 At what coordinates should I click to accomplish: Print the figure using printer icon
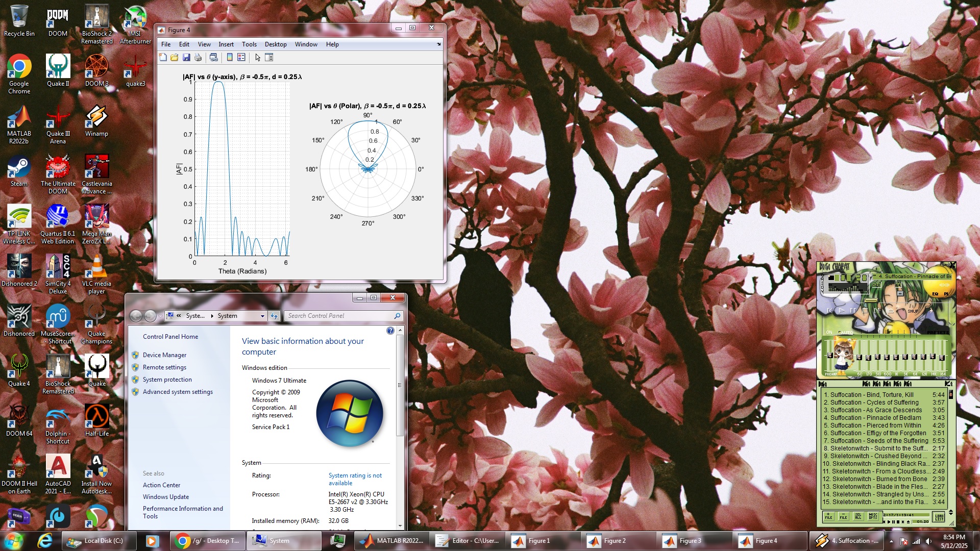pyautogui.click(x=198, y=58)
